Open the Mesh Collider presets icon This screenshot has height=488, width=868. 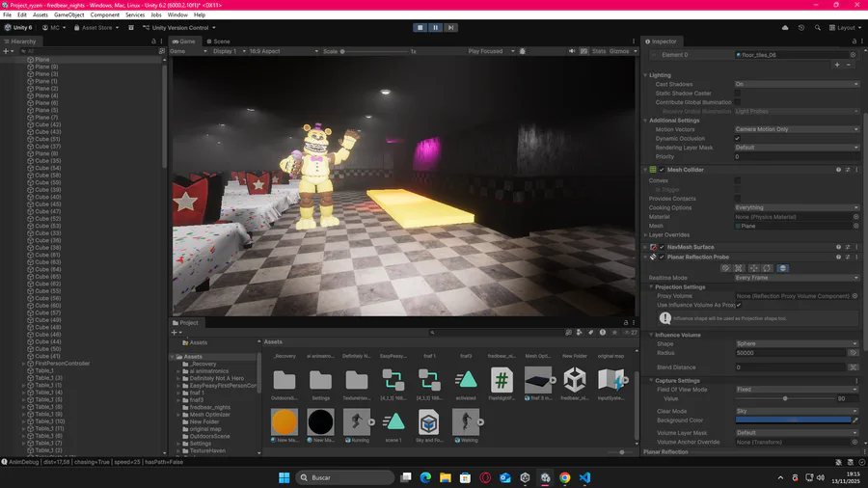(848, 170)
